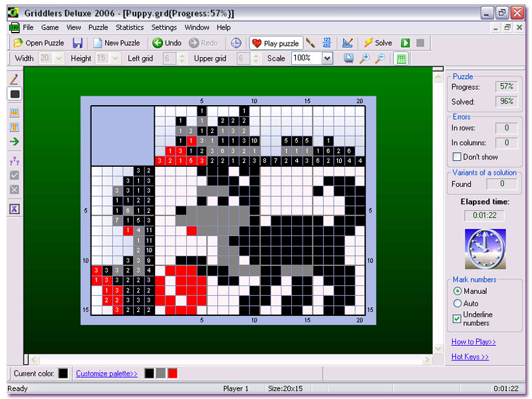
Task: Select the gray palette color swatch
Action: (x=161, y=374)
